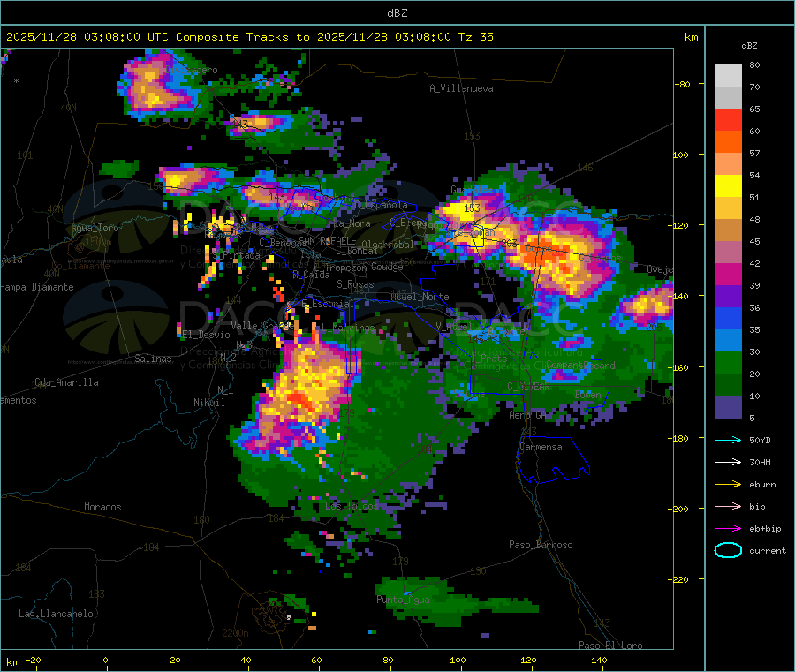Select the bright green 20–30 dBZ swatch
Image resolution: width=795 pixels, height=672 pixels.
[728, 363]
